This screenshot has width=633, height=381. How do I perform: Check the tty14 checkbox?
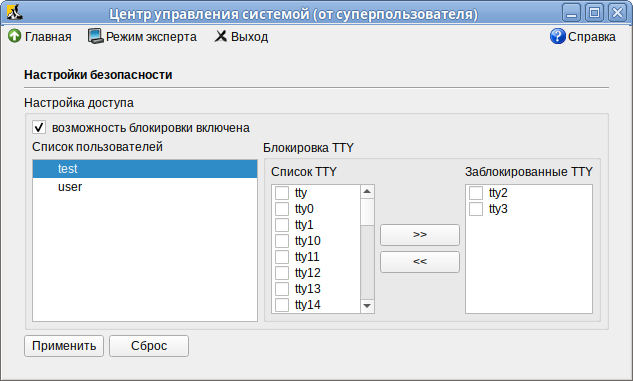click(x=282, y=305)
